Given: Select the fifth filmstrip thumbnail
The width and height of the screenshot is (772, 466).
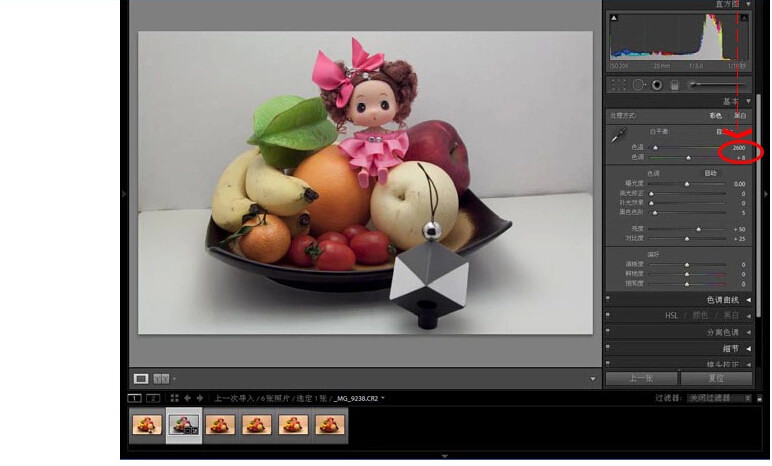Looking at the screenshot, I should (293, 425).
